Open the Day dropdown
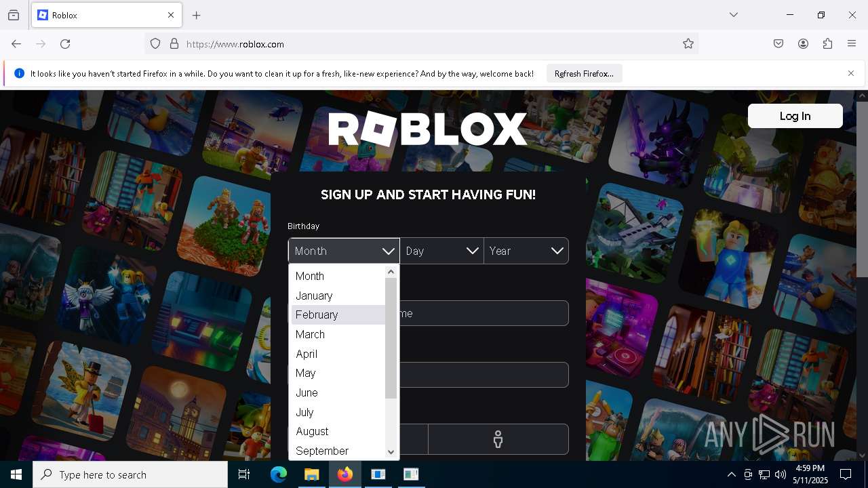The height and width of the screenshot is (488, 868). point(442,251)
